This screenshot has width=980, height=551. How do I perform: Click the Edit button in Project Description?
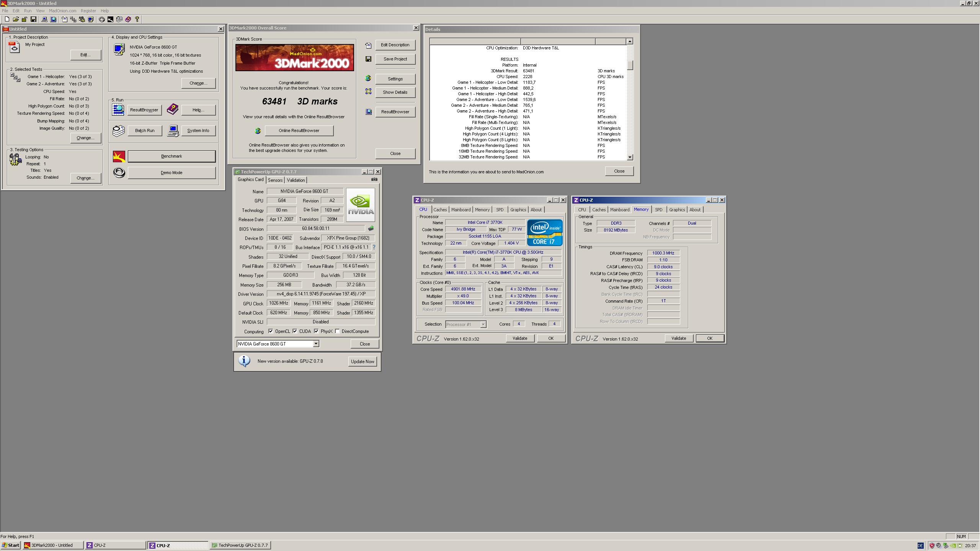click(x=85, y=55)
